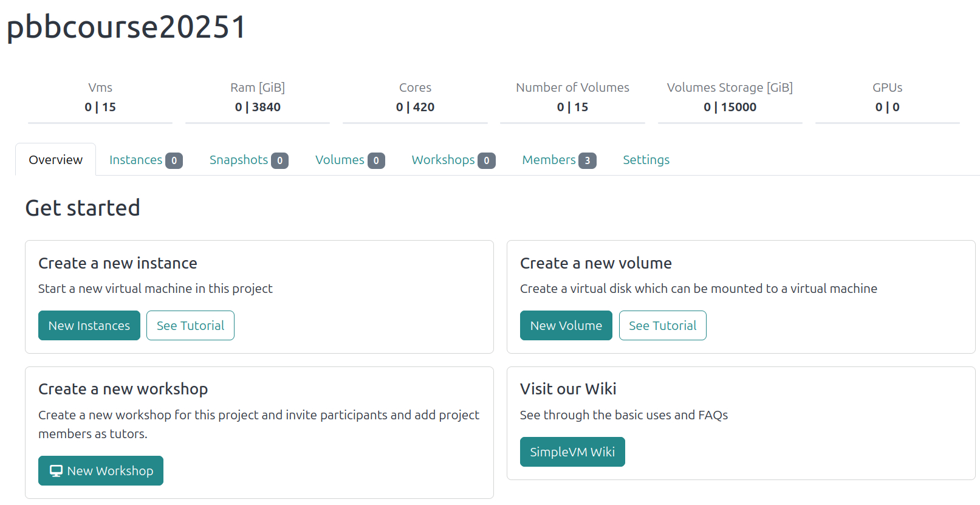Click the Cores usage counter

click(x=415, y=107)
